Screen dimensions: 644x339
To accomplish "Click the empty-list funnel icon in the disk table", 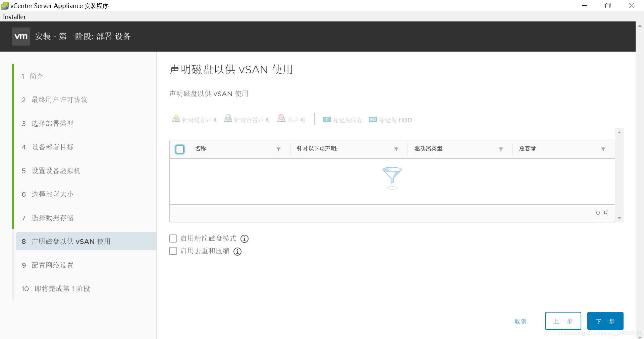I will coord(392,178).
